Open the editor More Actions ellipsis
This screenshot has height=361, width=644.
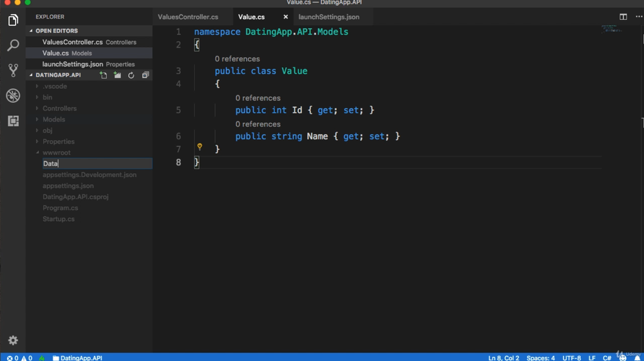click(x=639, y=17)
